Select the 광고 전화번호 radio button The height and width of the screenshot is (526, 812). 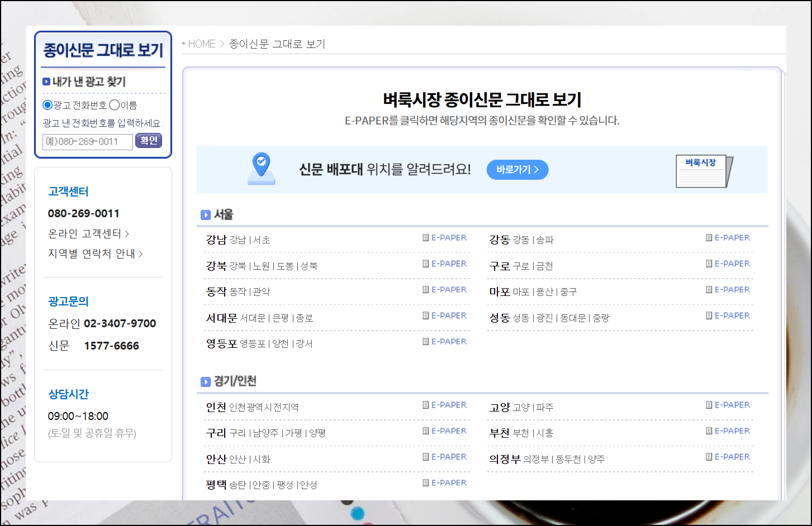pyautogui.click(x=48, y=105)
